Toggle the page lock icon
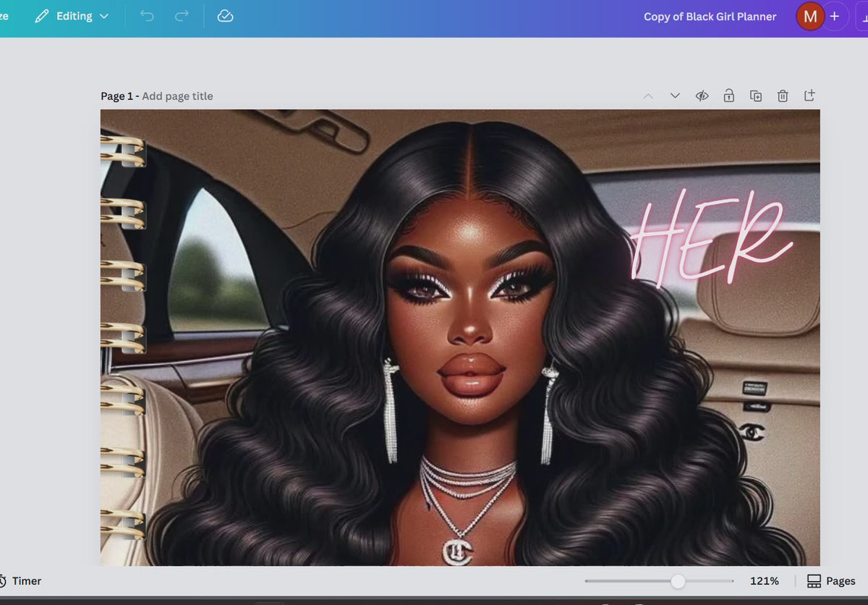The height and width of the screenshot is (605, 868). pyautogui.click(x=729, y=96)
